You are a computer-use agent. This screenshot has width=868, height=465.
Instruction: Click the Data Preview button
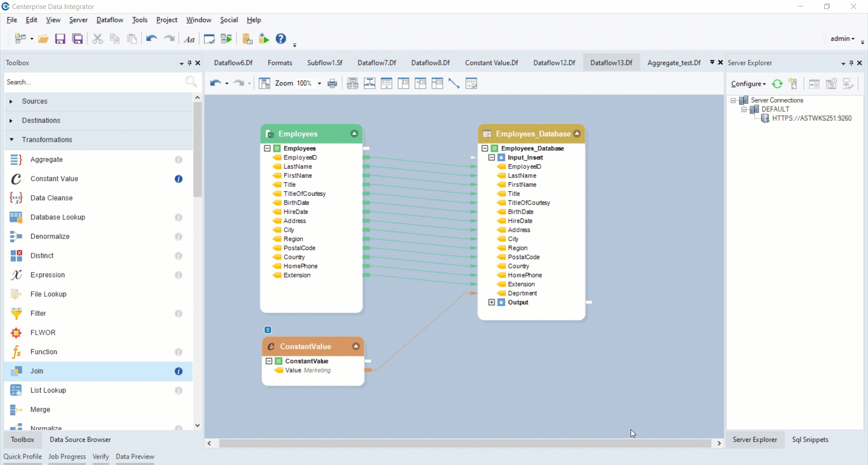(135, 456)
